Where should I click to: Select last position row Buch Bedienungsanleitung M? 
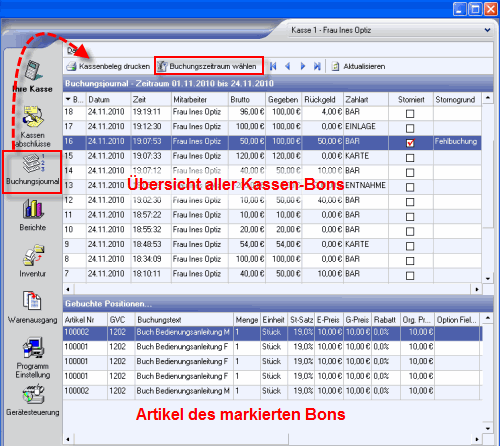pyautogui.click(x=272, y=392)
